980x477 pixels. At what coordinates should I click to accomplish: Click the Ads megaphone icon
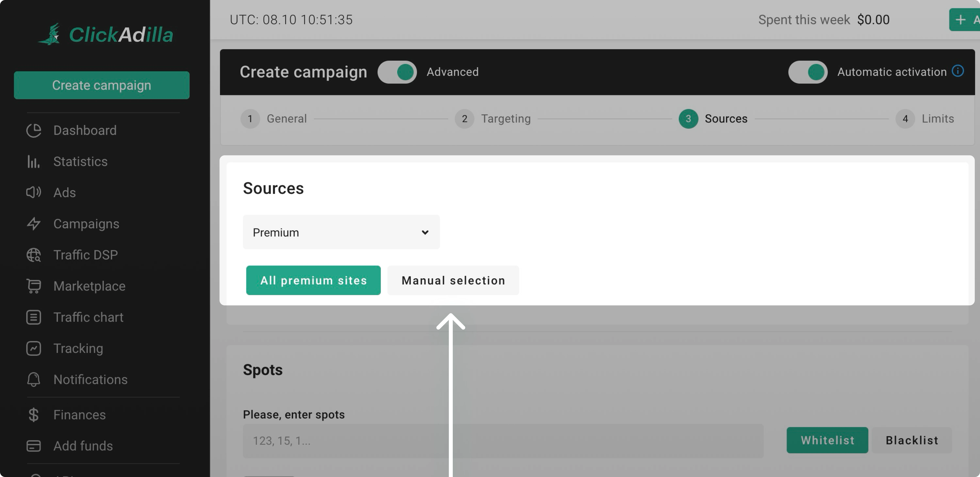click(x=33, y=192)
